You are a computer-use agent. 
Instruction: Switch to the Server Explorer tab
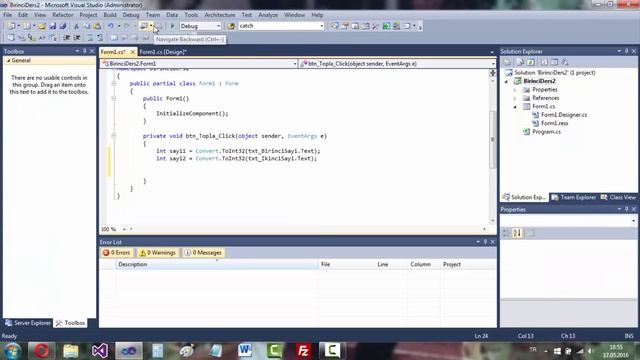pos(28,323)
